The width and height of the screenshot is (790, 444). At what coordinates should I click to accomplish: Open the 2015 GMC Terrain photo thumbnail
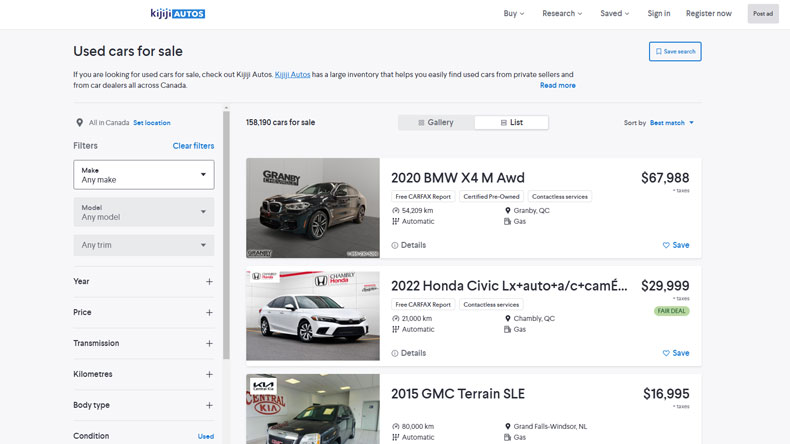pos(313,410)
